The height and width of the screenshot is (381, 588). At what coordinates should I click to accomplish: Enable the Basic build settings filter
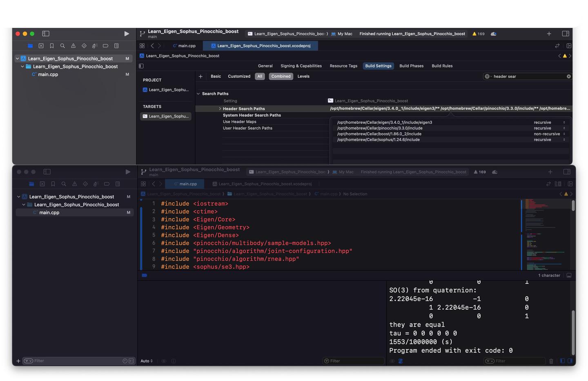(x=216, y=76)
